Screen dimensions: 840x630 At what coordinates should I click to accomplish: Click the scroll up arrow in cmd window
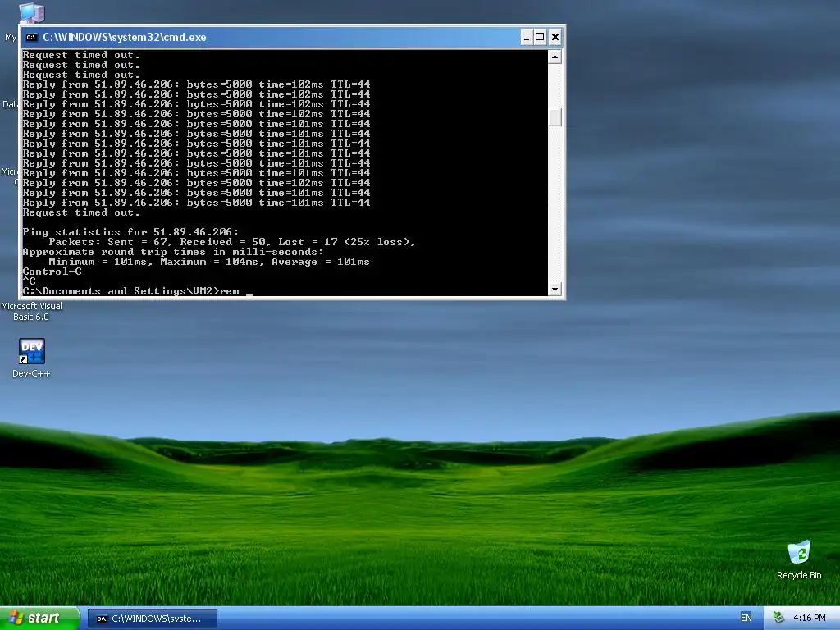pyautogui.click(x=555, y=57)
